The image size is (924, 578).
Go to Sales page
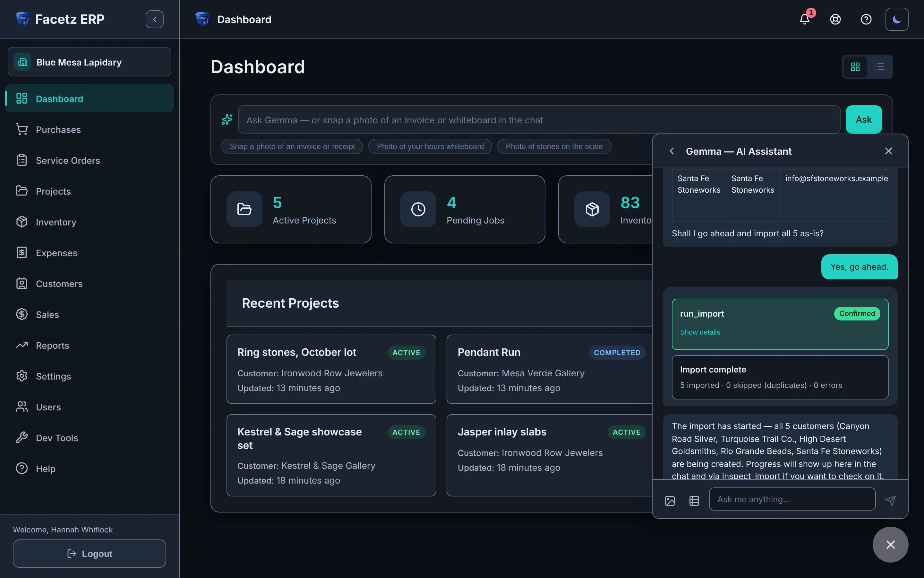[89, 315]
